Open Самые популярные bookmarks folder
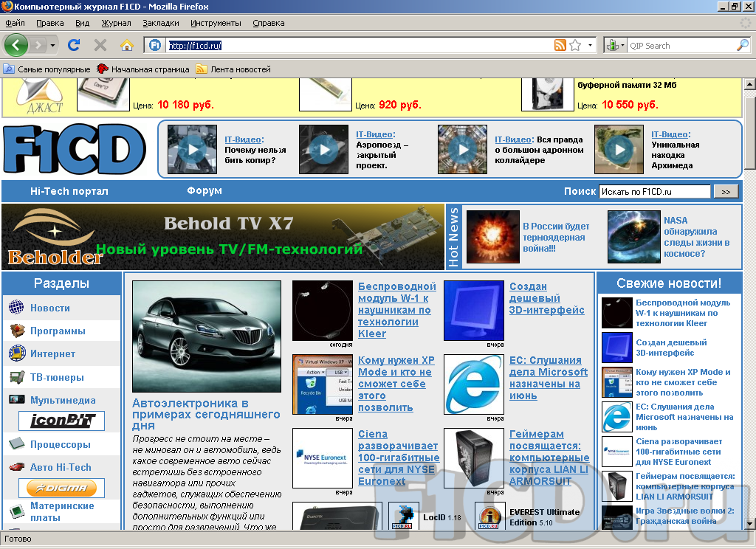 (x=47, y=69)
